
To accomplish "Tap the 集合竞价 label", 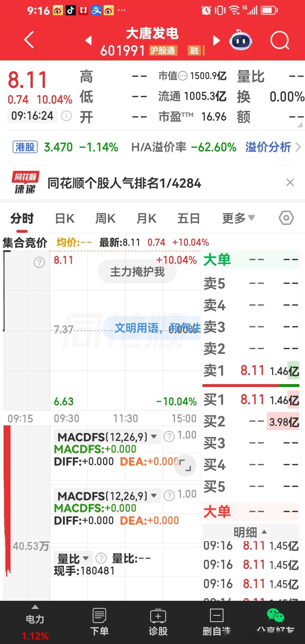I will (25, 243).
